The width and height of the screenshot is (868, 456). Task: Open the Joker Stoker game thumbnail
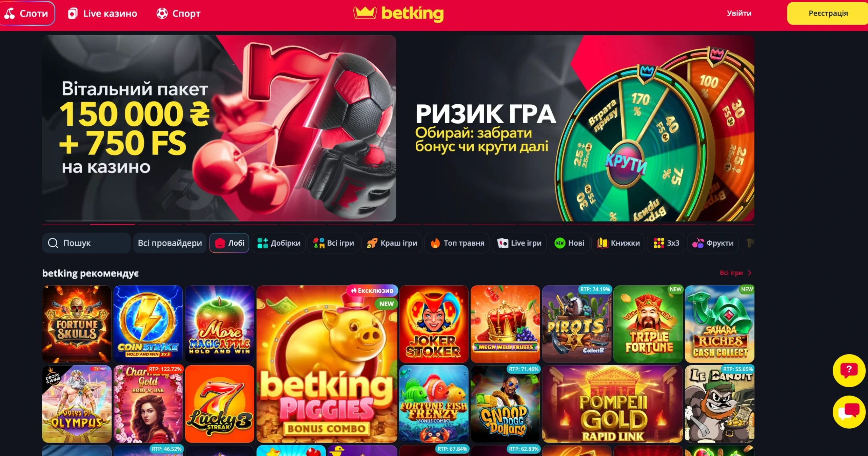click(434, 324)
